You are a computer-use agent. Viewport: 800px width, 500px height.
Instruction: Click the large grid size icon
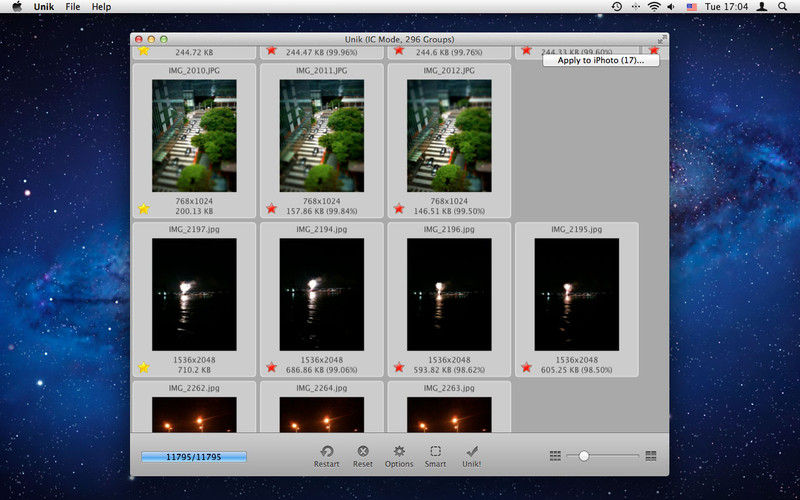point(651,456)
